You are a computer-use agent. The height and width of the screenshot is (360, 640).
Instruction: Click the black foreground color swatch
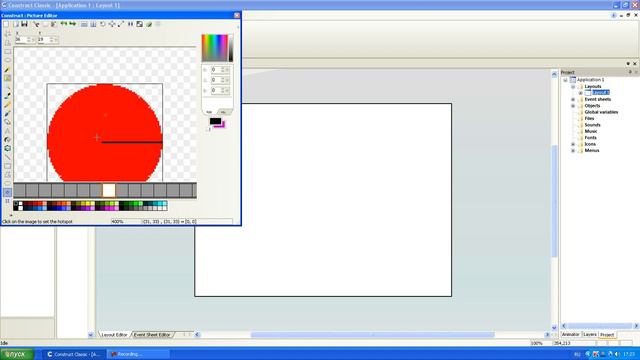coord(215,121)
